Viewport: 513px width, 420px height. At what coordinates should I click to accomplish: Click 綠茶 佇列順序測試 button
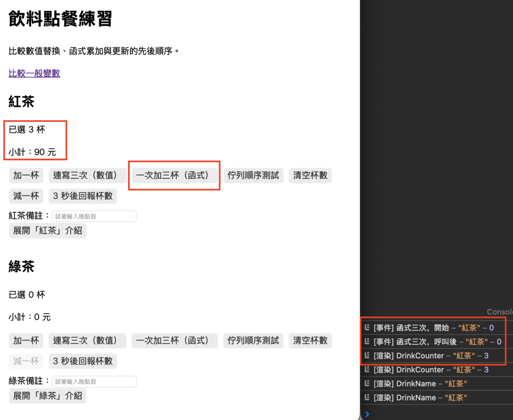coord(253,340)
